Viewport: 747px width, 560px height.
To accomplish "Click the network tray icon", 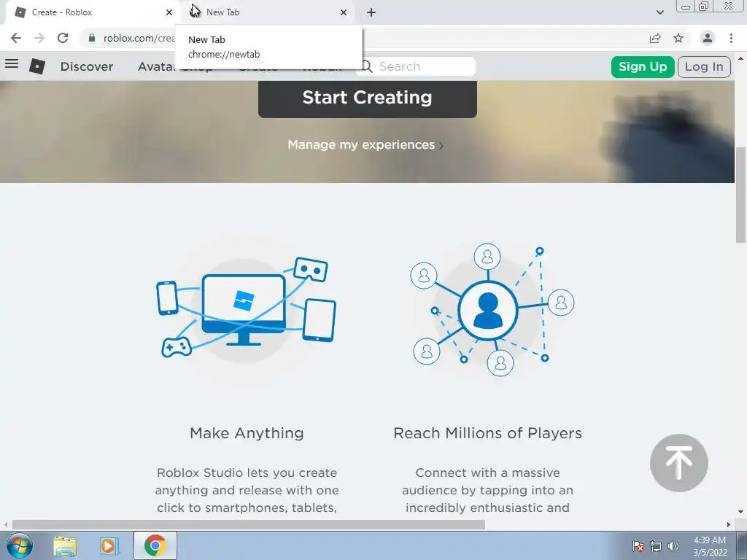I will 656,546.
